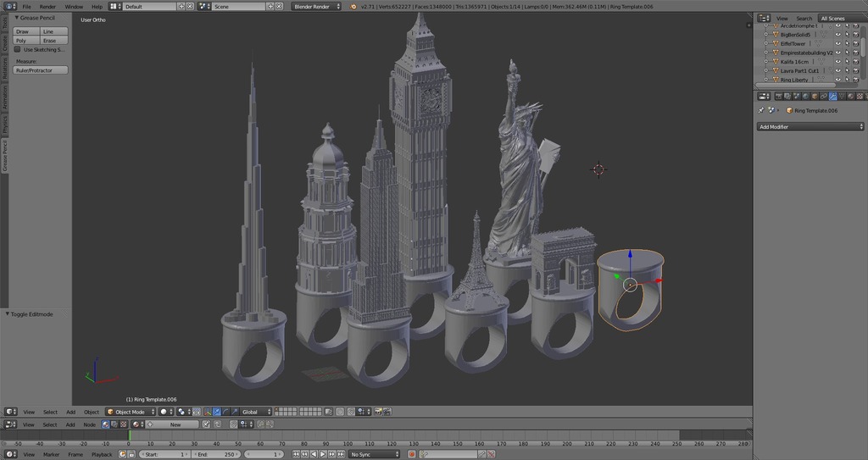The width and height of the screenshot is (868, 460).
Task: Select the Modifiers wrench tab icon
Action: point(832,97)
